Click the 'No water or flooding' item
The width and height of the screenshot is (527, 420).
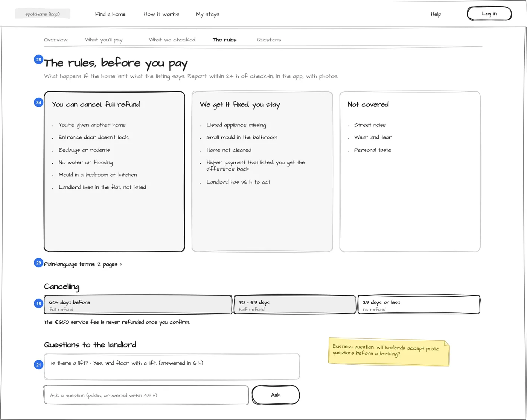point(86,162)
